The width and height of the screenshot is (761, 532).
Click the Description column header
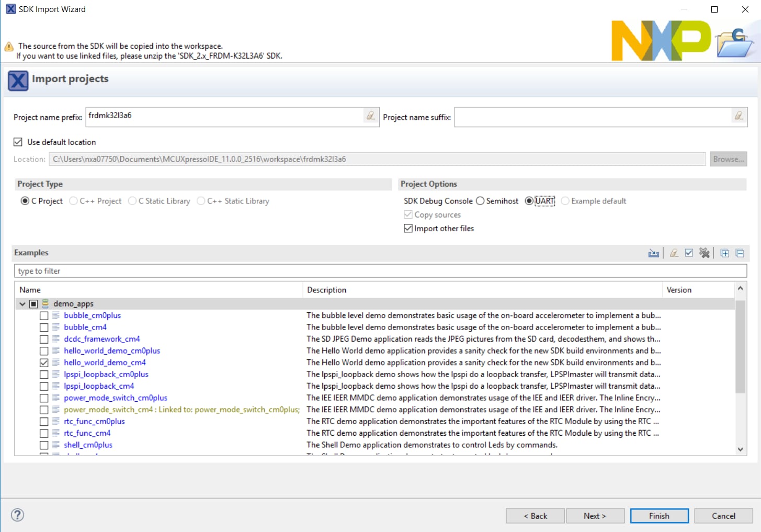(481, 290)
